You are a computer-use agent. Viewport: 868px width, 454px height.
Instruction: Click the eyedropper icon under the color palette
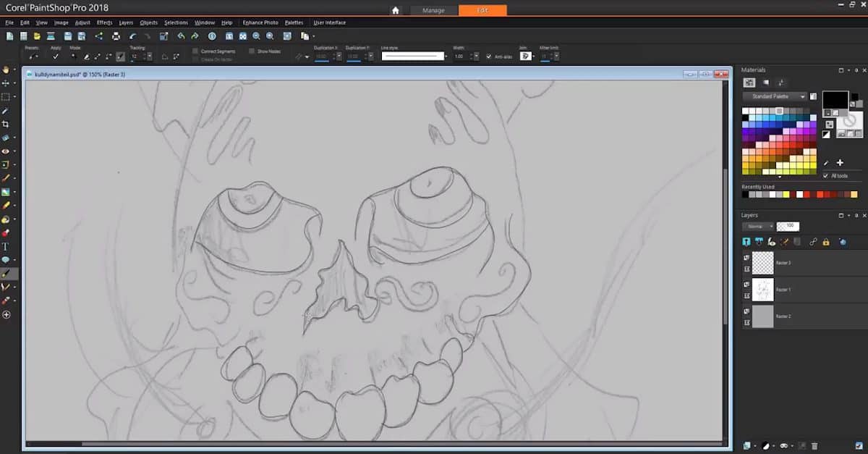point(827,161)
